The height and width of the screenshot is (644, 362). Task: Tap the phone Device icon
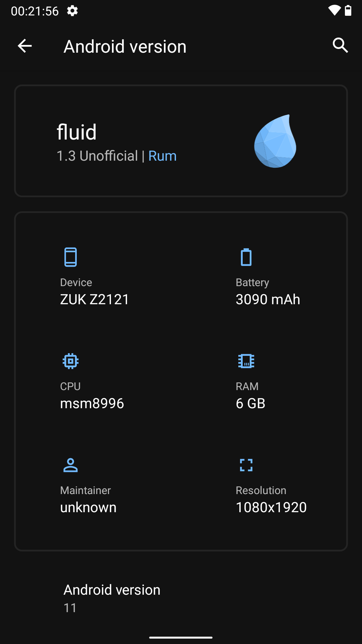70,257
